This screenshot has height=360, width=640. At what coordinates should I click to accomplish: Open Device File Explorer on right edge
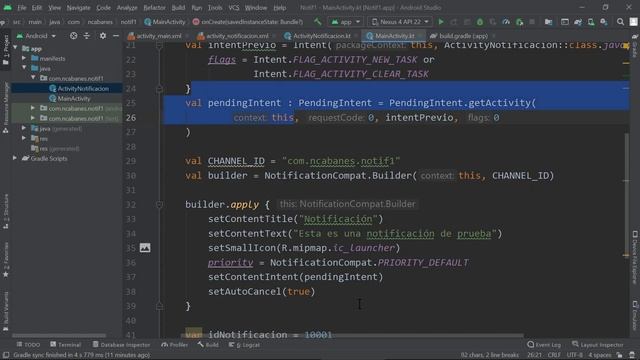(635, 257)
